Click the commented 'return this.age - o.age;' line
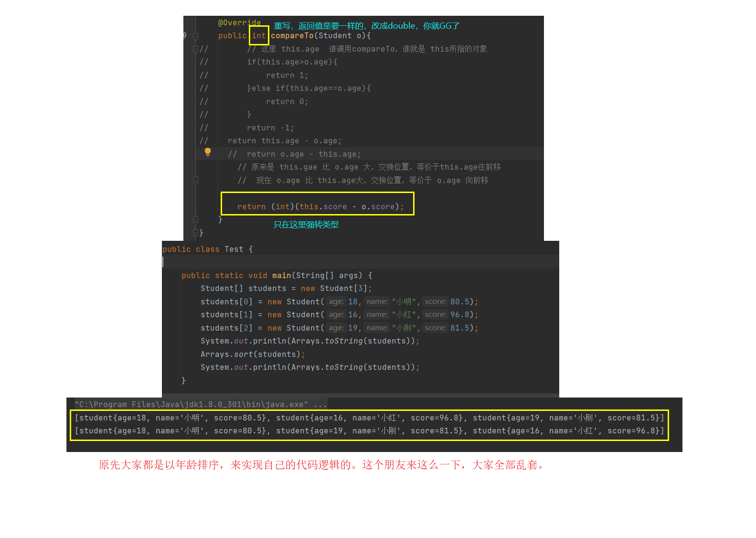The height and width of the screenshot is (538, 756). 285,141
